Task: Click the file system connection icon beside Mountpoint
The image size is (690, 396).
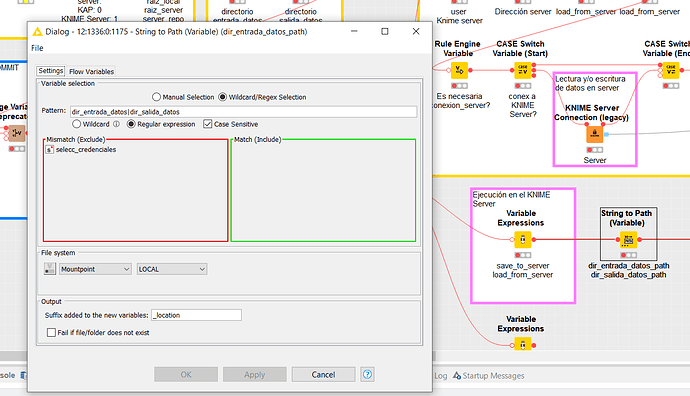Action: [50, 269]
